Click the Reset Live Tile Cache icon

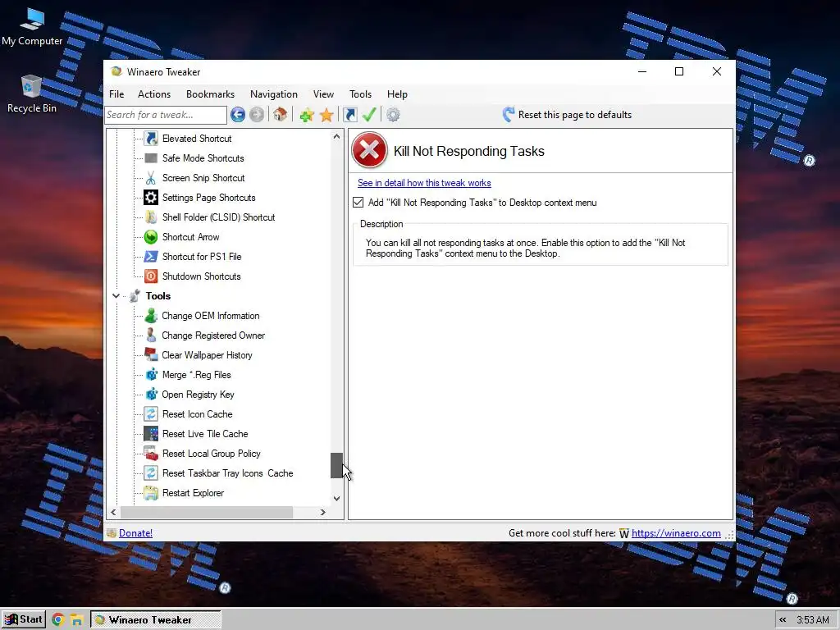click(151, 434)
